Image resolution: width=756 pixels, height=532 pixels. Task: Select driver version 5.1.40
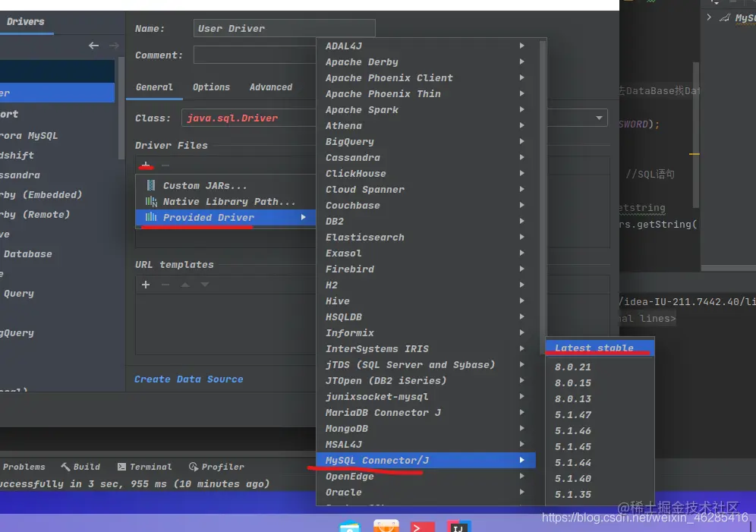600,479
